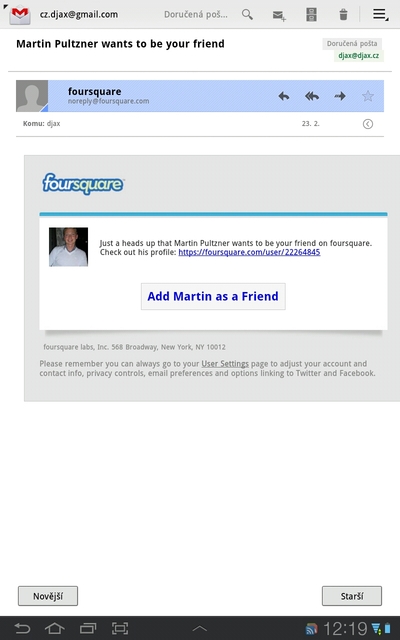Click the Add Martin as a Friend button
This screenshot has width=400, height=640.
click(213, 296)
